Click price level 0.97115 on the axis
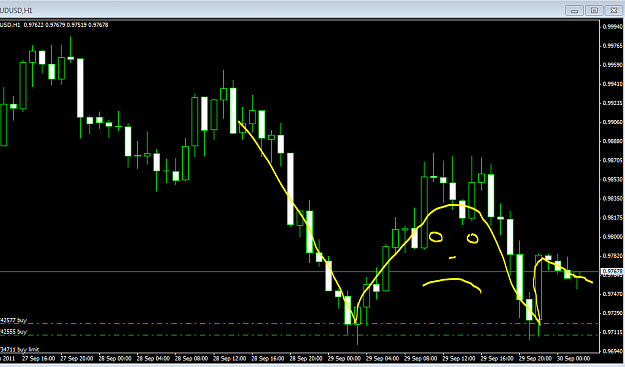 [x=613, y=332]
